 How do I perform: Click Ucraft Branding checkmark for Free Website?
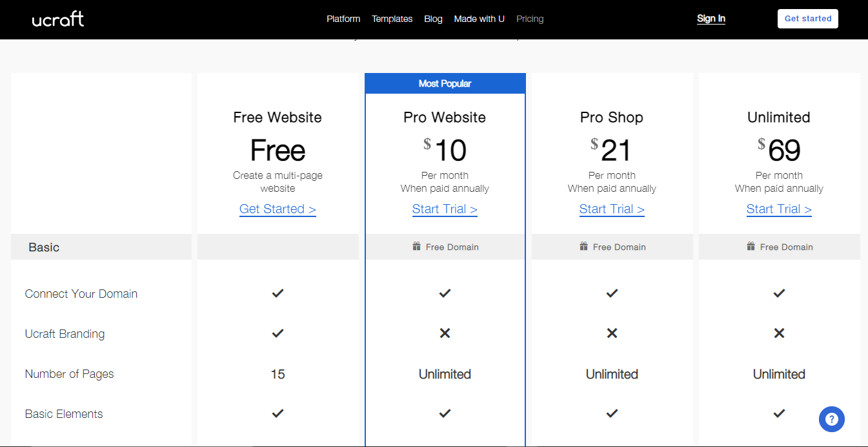pyautogui.click(x=278, y=333)
